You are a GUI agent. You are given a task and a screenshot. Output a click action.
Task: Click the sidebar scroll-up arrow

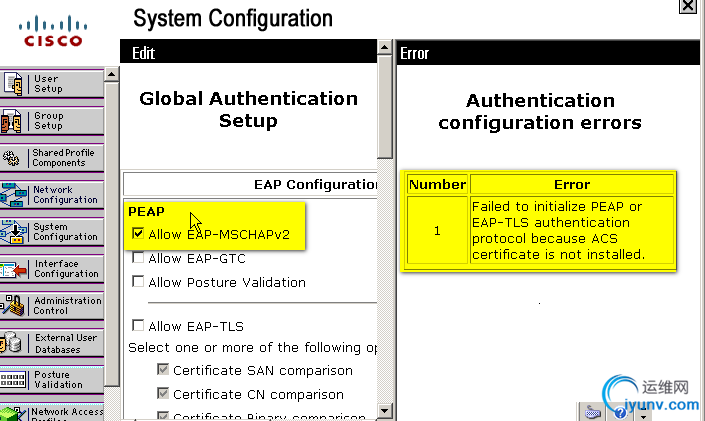pos(112,74)
